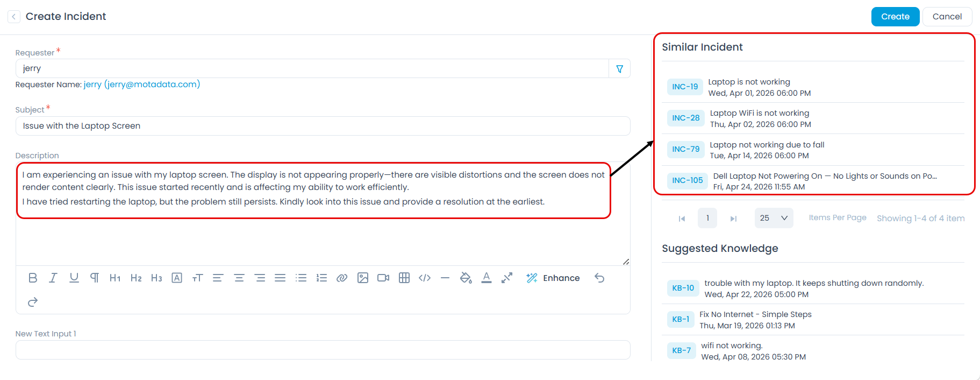Screen dimensions: 980x380
Task: Click the Subject input field
Action: pyautogui.click(x=323, y=126)
